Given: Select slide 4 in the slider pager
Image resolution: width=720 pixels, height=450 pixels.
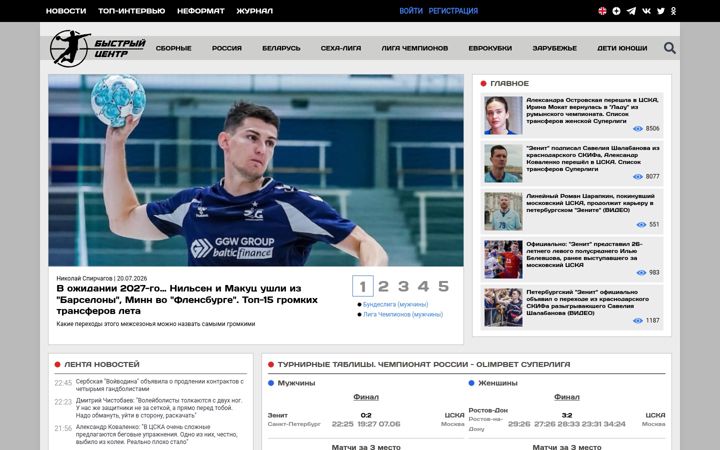Looking at the screenshot, I should (x=423, y=286).
